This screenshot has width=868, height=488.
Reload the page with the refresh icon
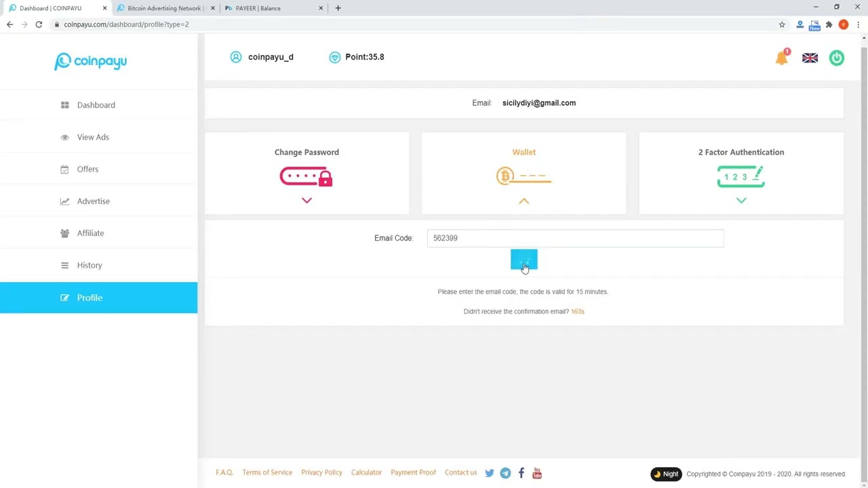tap(39, 24)
